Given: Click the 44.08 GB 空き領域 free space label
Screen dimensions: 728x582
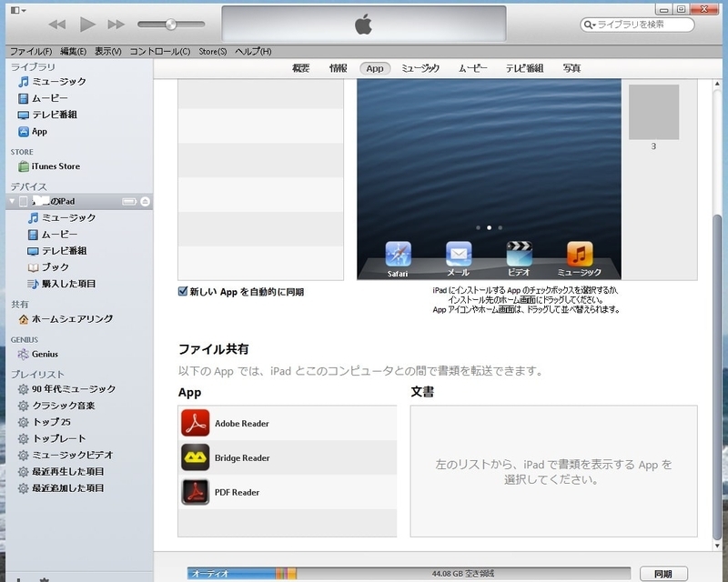Looking at the screenshot, I should (463, 574).
